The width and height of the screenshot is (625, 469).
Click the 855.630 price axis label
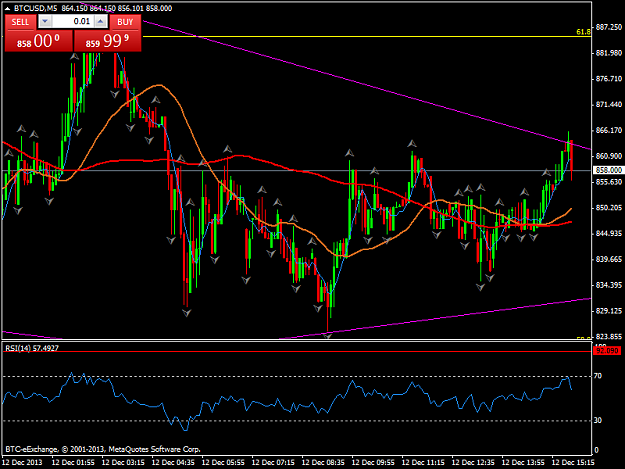609,182
